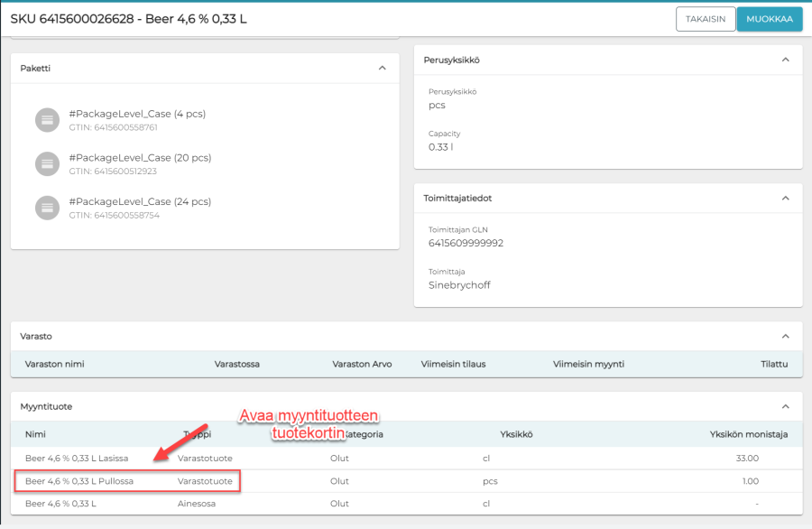
Task: Click the 4 pcs package case icon
Action: [47, 119]
